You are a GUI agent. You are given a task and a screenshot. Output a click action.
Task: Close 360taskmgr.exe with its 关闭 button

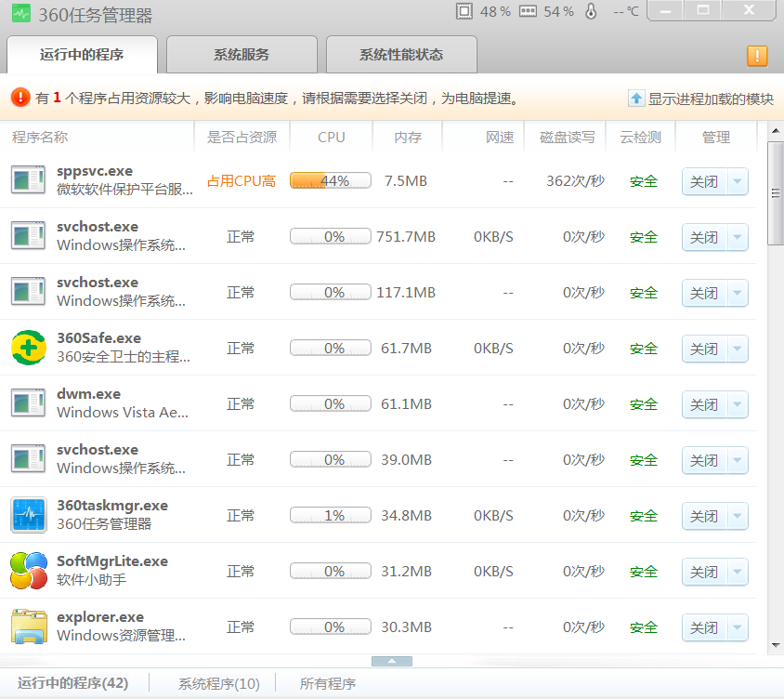point(704,516)
